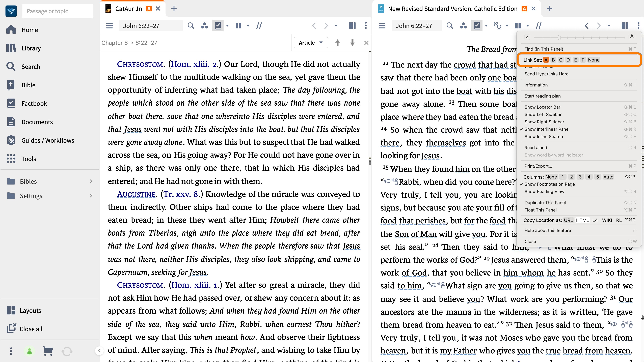Set link set to None
The width and height of the screenshot is (644, 362).
(x=594, y=60)
